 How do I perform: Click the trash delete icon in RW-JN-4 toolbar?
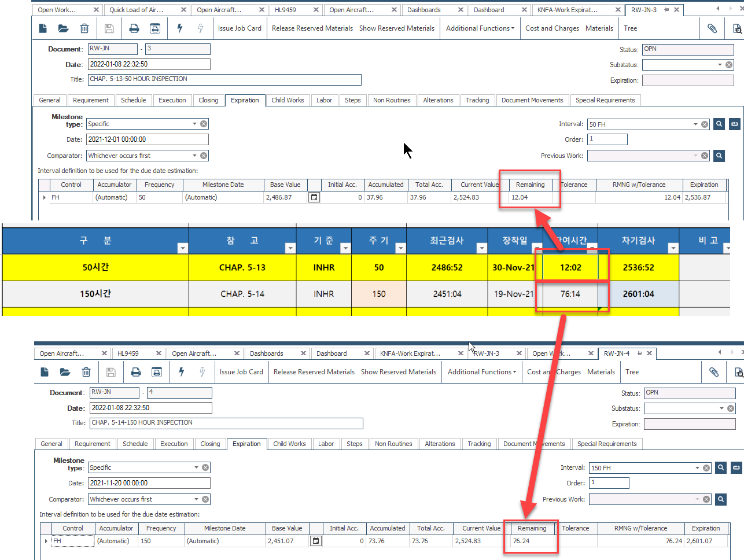[86, 372]
